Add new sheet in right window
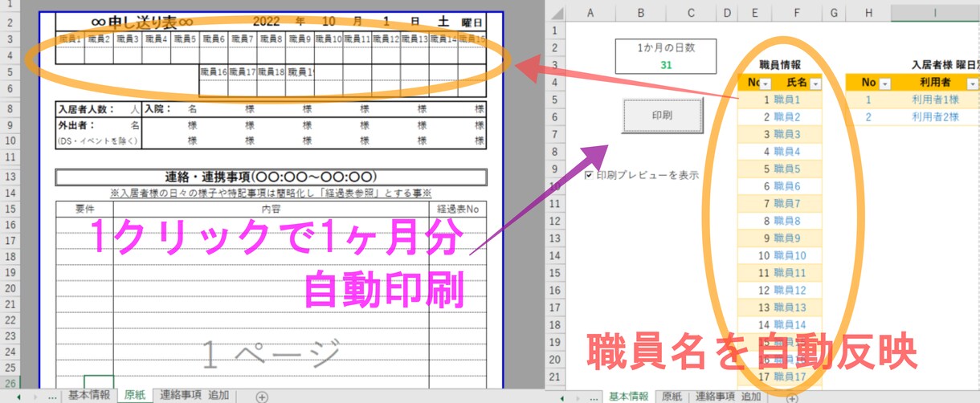Image resolution: width=980 pixels, height=403 pixels. (792, 397)
